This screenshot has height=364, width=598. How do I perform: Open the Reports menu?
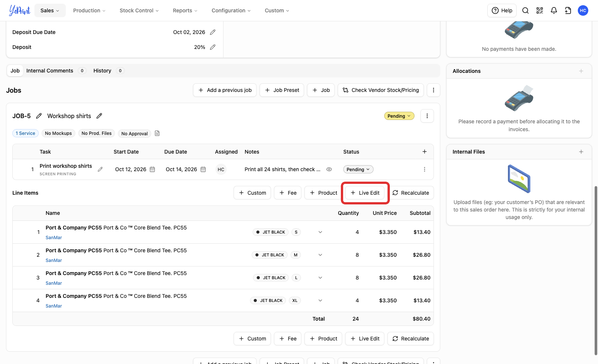point(185,10)
